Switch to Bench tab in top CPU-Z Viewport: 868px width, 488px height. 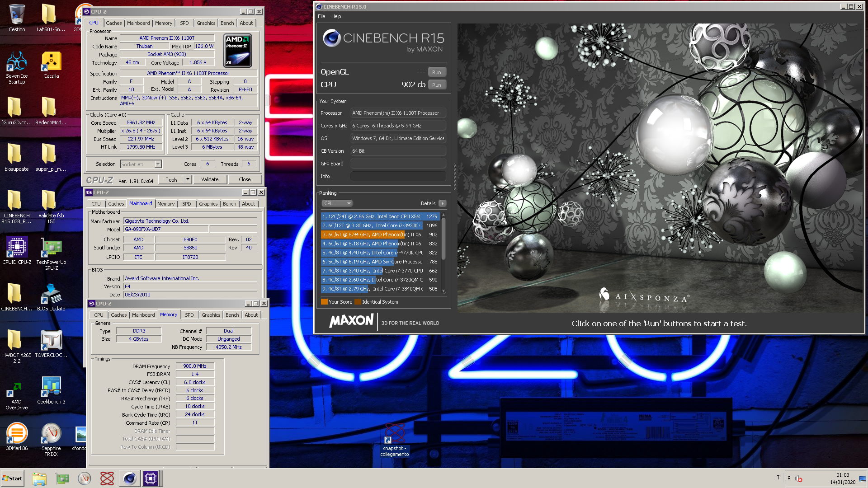(x=227, y=23)
